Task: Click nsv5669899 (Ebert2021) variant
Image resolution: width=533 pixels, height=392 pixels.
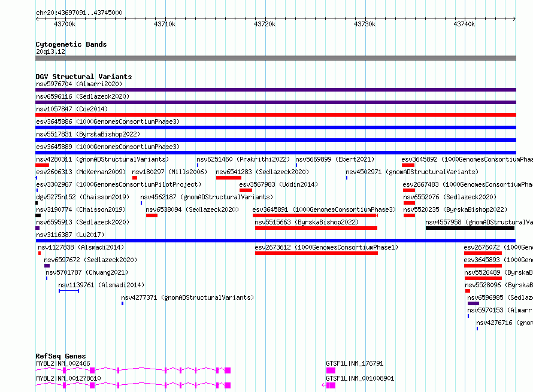Action: click(x=335, y=159)
